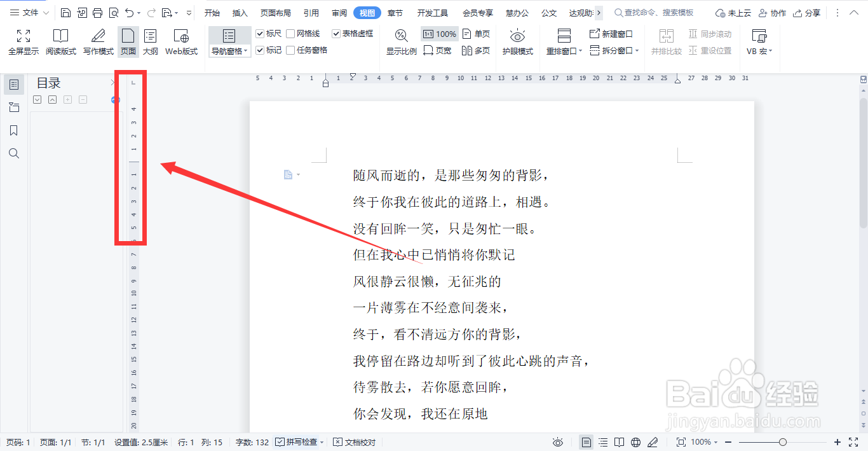Uncheck the 表格虚框 checkbox
This screenshot has height=451, width=868.
pyautogui.click(x=336, y=34)
